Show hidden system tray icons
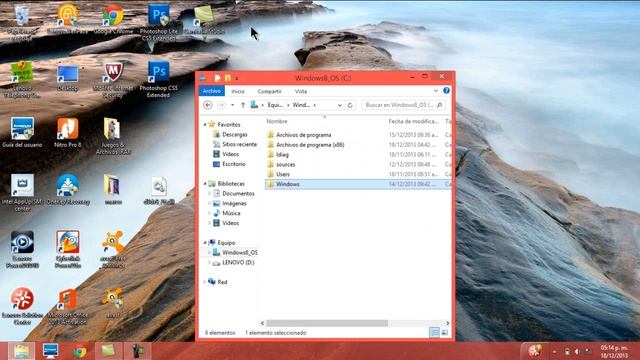This screenshot has width=640, height=360. pyautogui.click(x=554, y=351)
